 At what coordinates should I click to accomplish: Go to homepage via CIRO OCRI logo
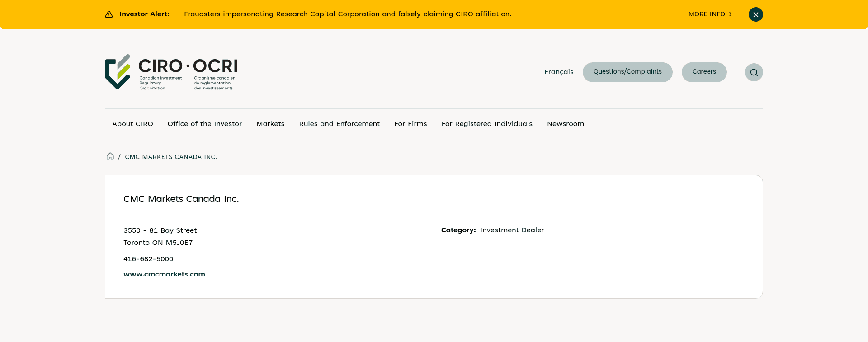click(x=171, y=72)
